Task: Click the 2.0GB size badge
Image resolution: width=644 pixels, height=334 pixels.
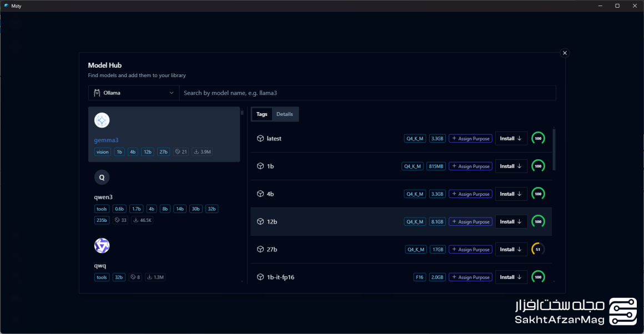Action: point(437,277)
